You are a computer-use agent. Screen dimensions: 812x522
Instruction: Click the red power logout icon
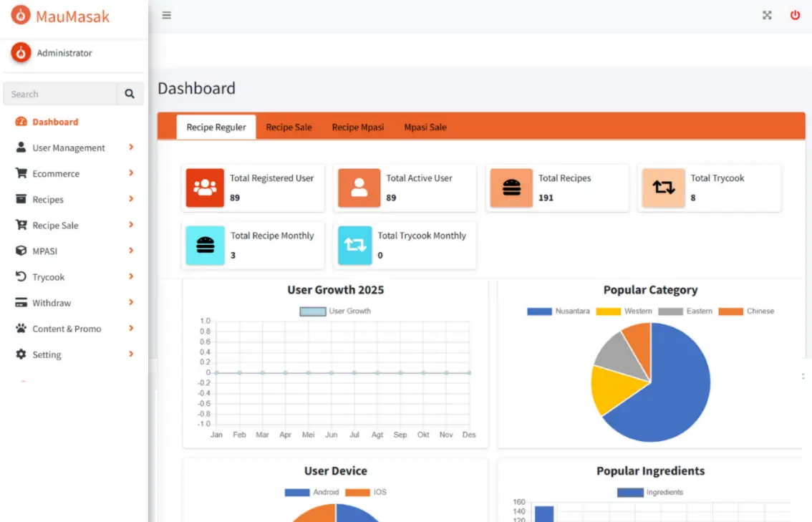point(795,15)
